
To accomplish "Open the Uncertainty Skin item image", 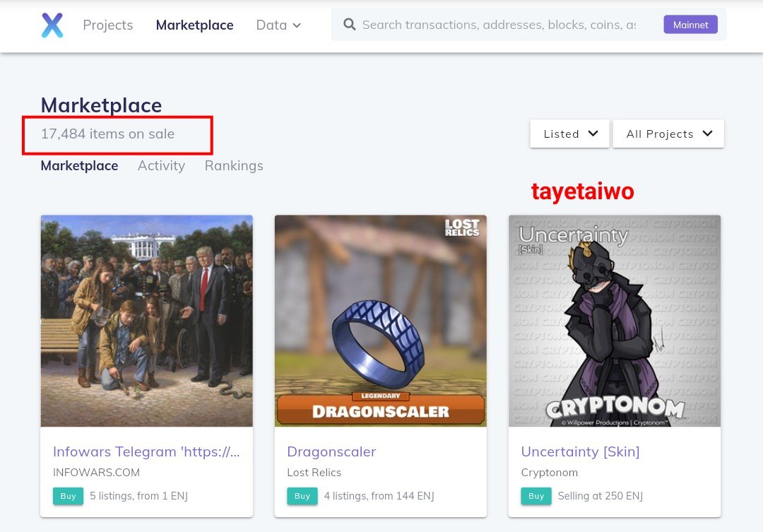I will 615,321.
